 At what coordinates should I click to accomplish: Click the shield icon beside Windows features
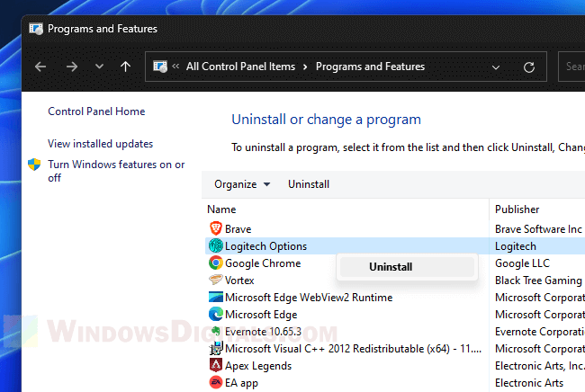tap(34, 165)
